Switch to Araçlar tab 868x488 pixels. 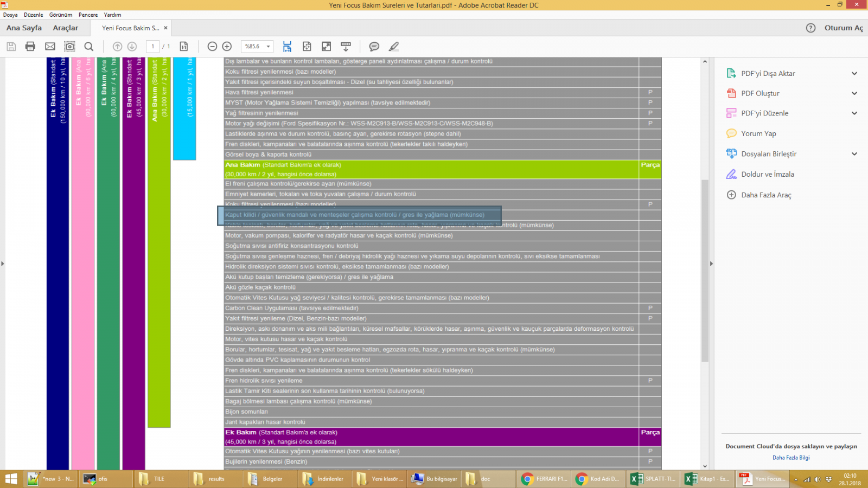[x=66, y=28]
